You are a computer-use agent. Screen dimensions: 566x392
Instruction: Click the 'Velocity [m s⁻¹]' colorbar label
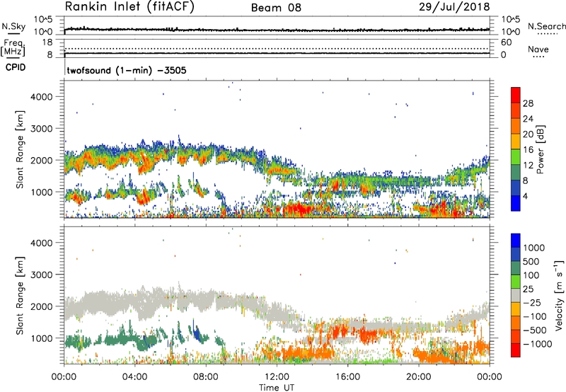(559, 295)
